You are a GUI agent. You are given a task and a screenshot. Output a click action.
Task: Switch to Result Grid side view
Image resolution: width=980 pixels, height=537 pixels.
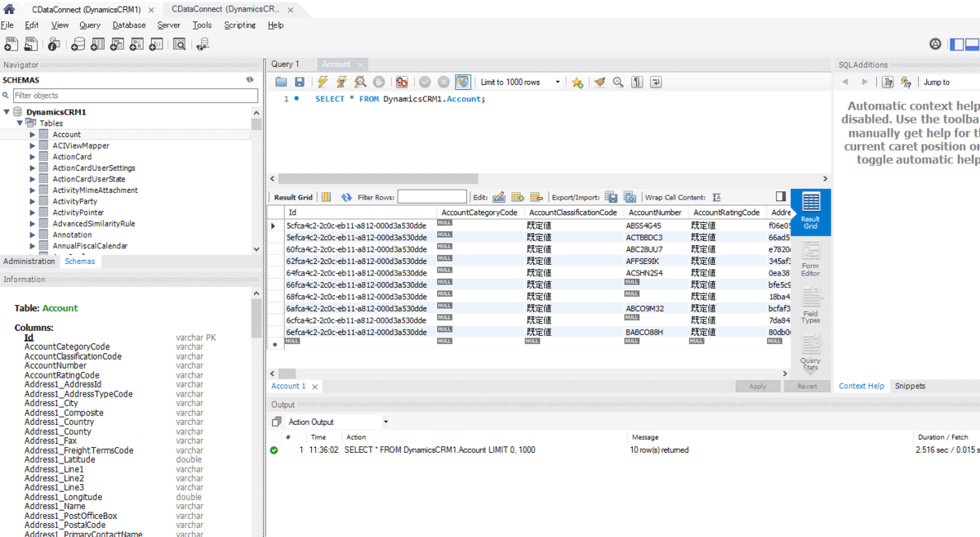811,212
